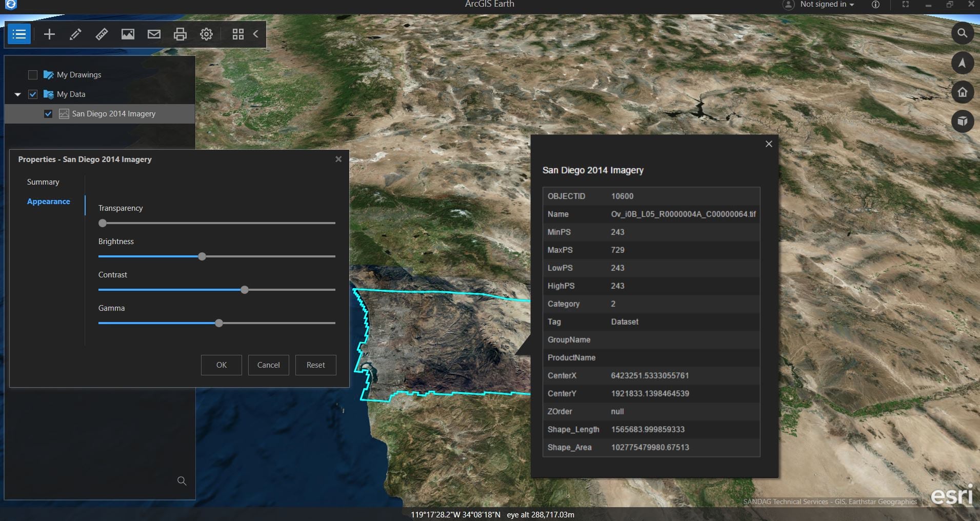This screenshot has height=521, width=980.
Task: Click the CenterX value
Action: click(x=650, y=376)
